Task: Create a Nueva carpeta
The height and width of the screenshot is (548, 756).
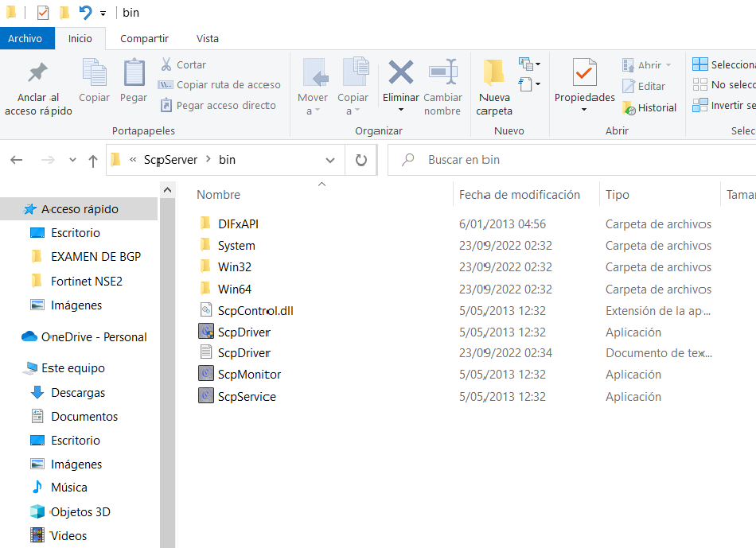Action: 494,87
